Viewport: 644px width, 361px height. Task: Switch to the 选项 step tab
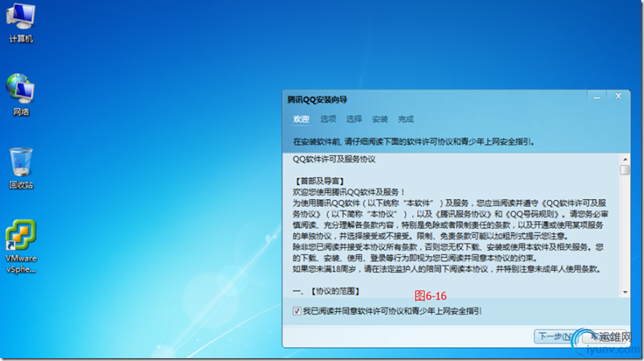tap(328, 119)
